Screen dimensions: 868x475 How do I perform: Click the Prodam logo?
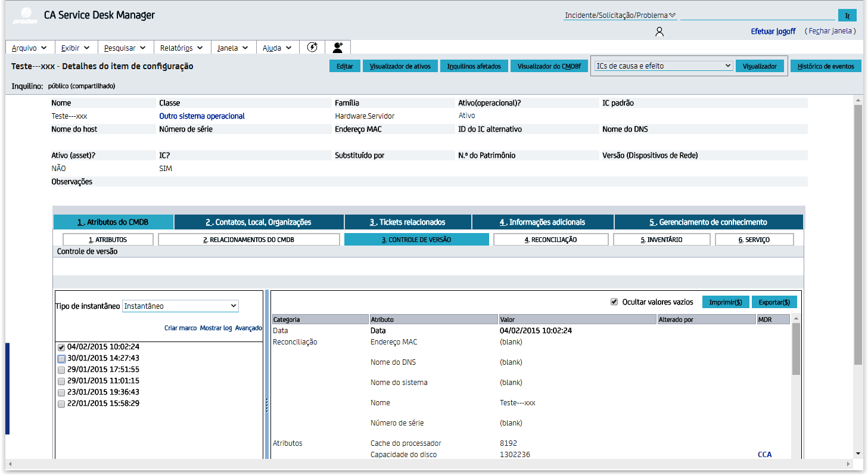[x=25, y=15]
